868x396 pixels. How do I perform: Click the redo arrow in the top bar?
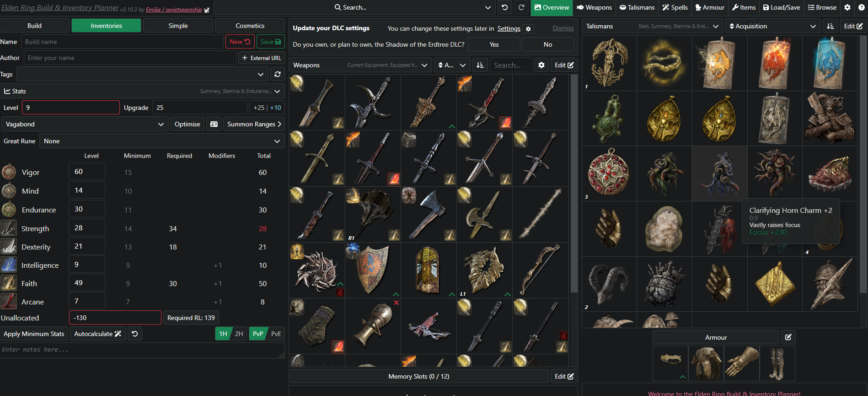point(521,7)
